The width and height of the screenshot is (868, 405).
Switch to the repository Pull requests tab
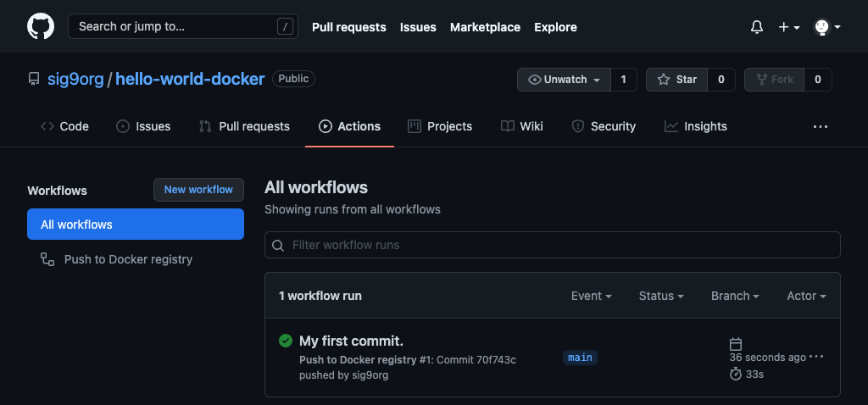click(244, 126)
